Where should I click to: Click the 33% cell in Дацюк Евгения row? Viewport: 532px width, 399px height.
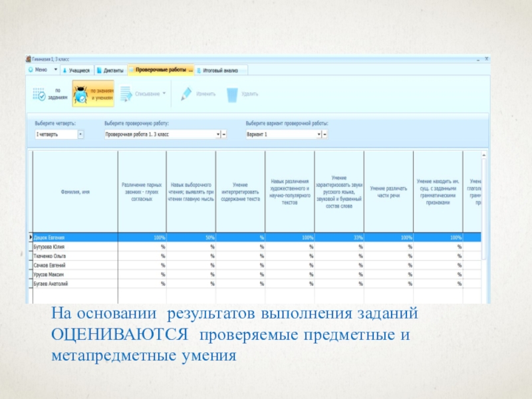pyautogui.click(x=339, y=237)
